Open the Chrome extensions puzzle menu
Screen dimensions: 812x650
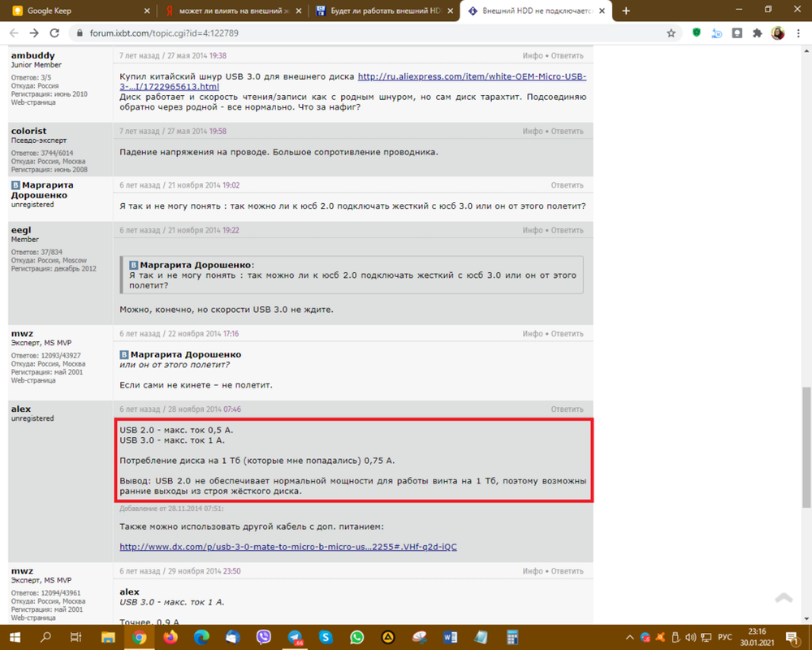click(757, 33)
